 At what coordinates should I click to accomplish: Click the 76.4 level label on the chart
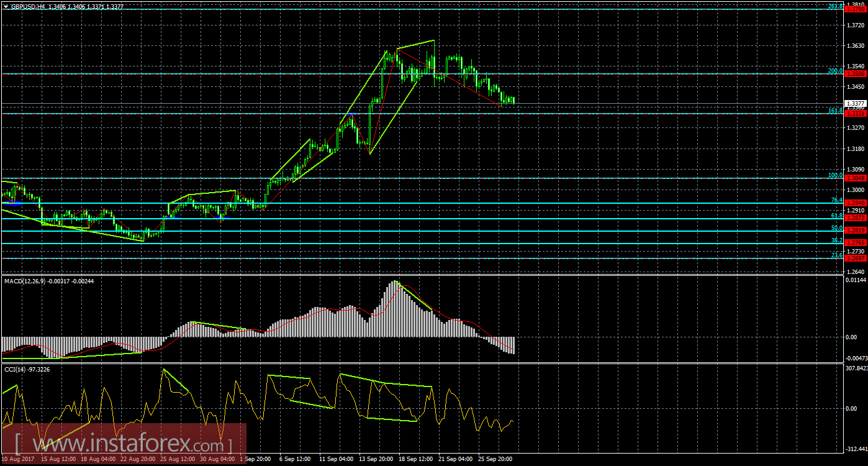tap(837, 199)
